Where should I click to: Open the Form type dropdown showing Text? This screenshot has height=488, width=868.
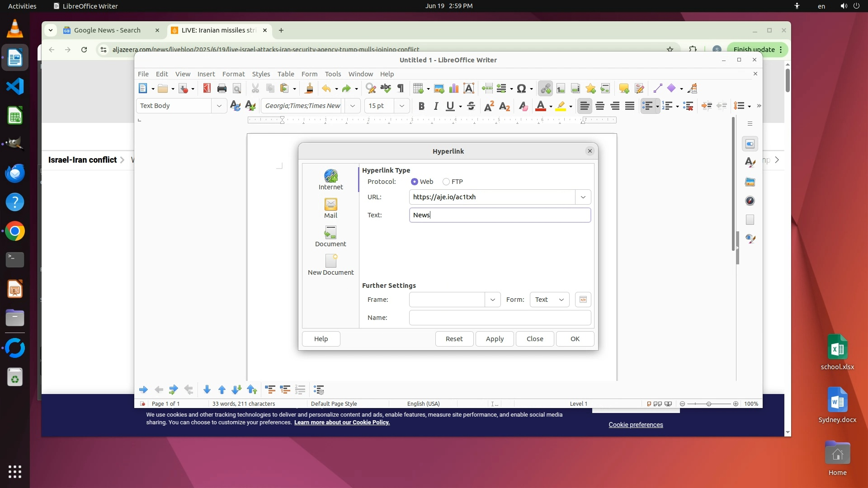click(x=549, y=300)
